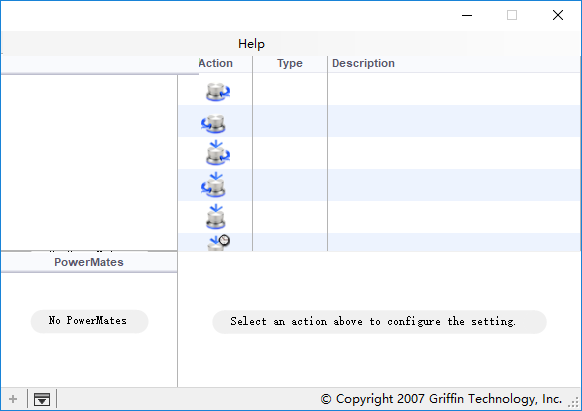Viewport: 582px width, 411px height.
Task: Choose the press-and-rotate-right action icon
Action: (x=218, y=153)
